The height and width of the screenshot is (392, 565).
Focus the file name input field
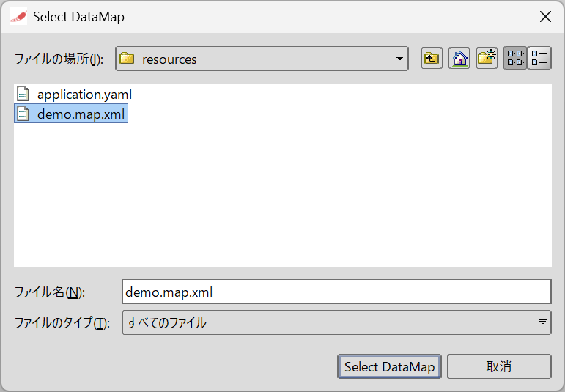(336, 292)
